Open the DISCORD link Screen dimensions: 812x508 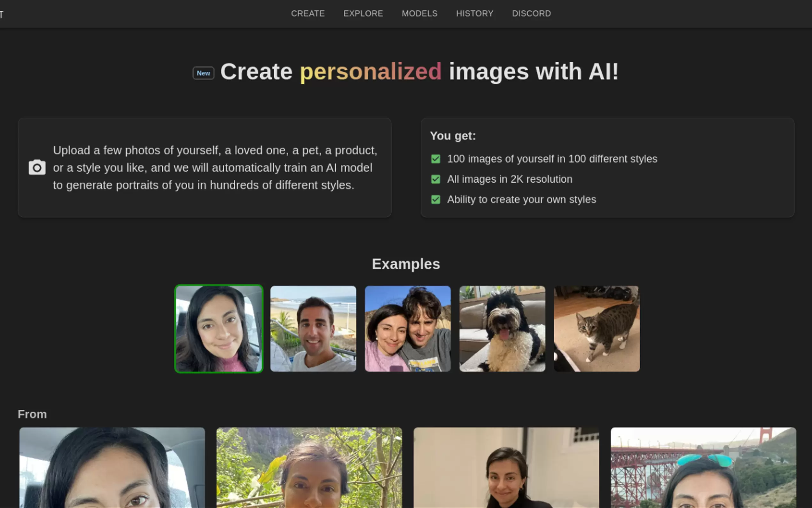(531, 13)
